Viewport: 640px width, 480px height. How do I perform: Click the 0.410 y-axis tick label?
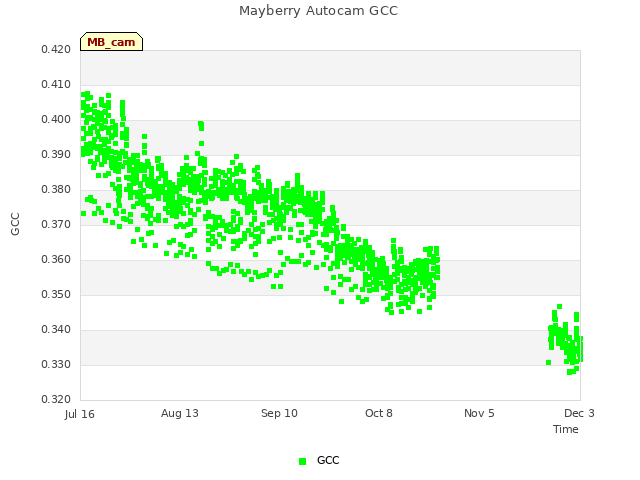[56, 84]
